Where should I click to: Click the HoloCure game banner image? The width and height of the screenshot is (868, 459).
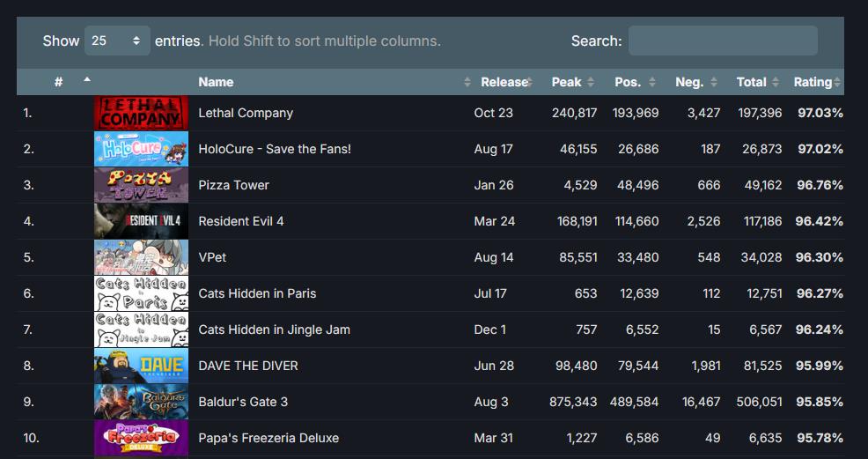point(141,149)
